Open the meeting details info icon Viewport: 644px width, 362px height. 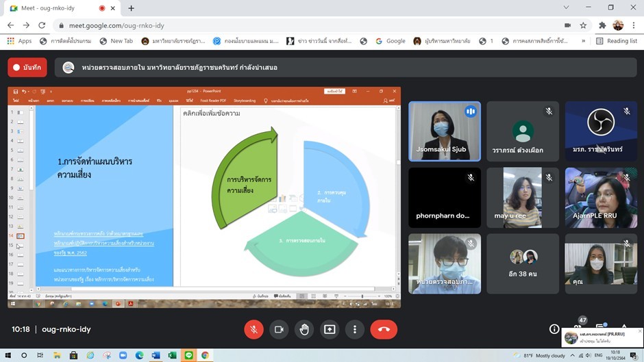554,328
